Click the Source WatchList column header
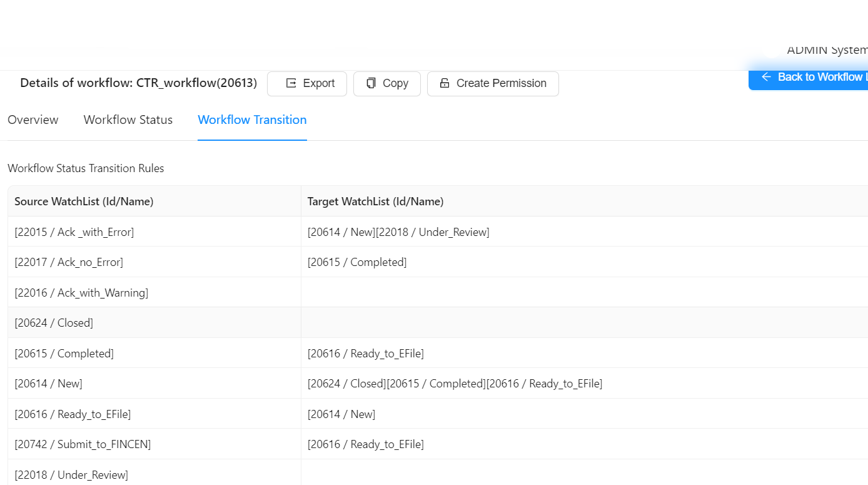The width and height of the screenshot is (868, 485). tap(154, 202)
